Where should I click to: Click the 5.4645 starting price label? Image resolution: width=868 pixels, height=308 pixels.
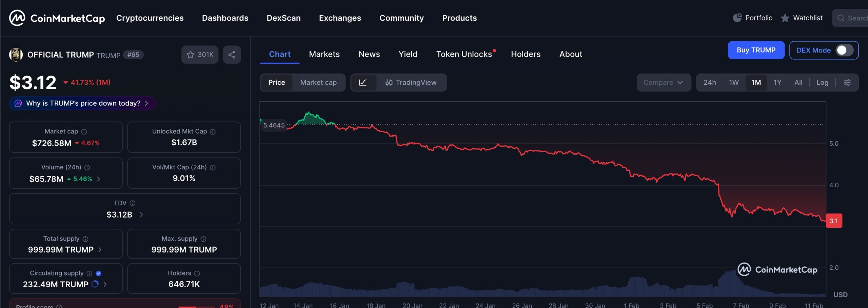(274, 125)
